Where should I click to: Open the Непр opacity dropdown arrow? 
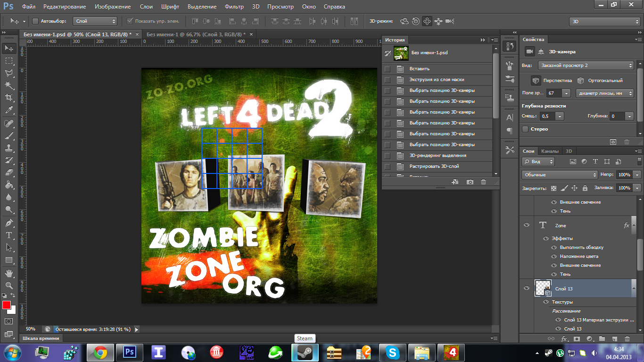(637, 175)
